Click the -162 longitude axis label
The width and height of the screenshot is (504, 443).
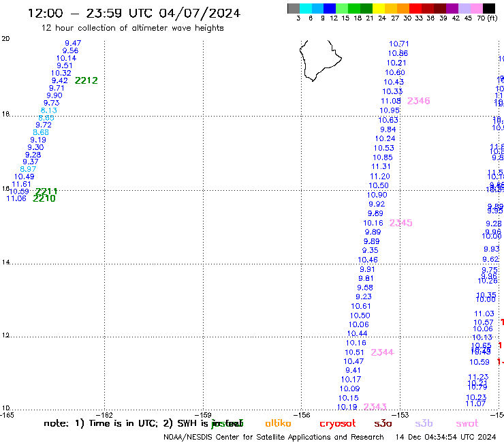[104, 415]
